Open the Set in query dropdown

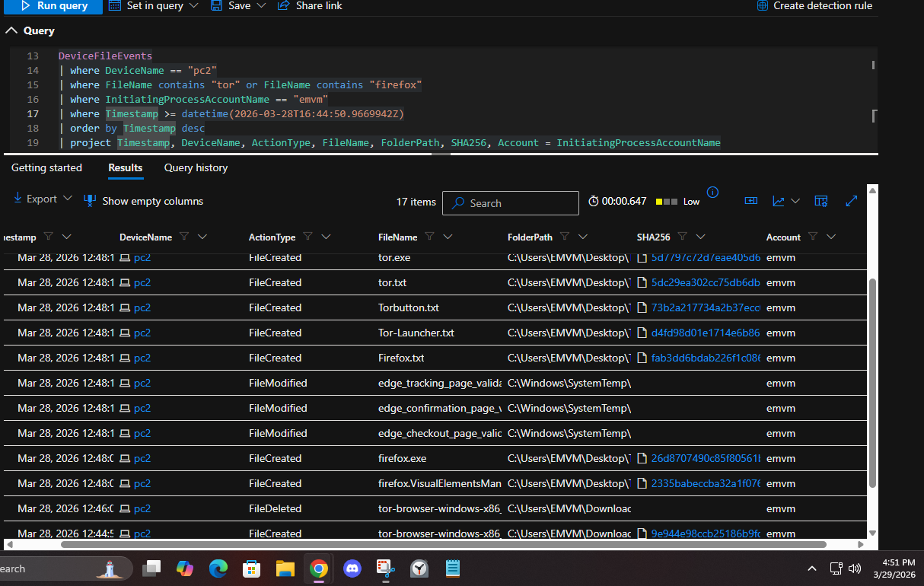(x=193, y=5)
